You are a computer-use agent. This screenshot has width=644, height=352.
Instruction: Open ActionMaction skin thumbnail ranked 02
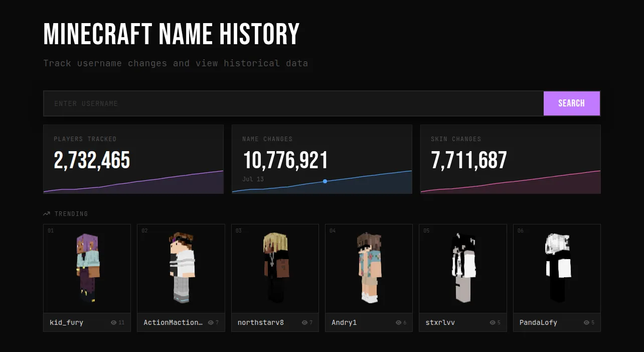[x=181, y=269]
